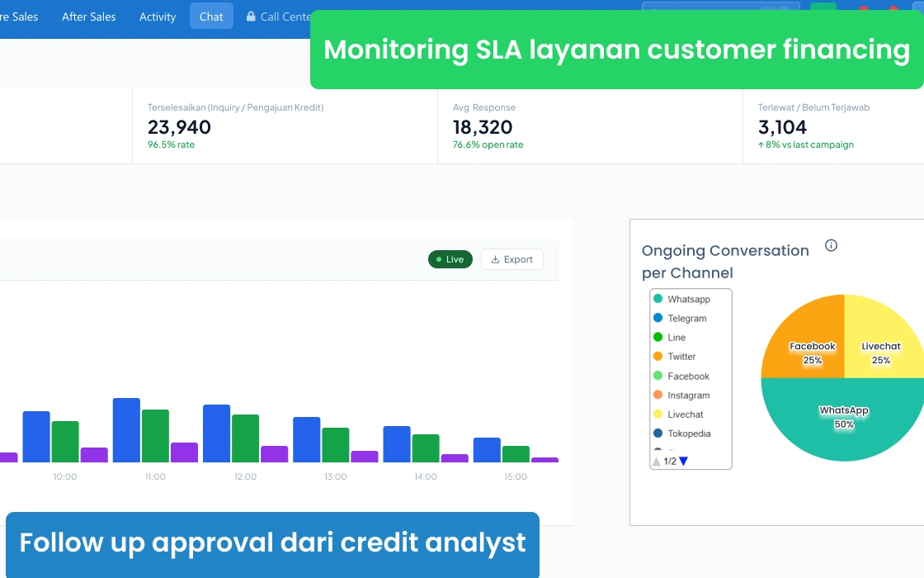
Task: Click the blue bar at 11:00
Action: pos(127,430)
